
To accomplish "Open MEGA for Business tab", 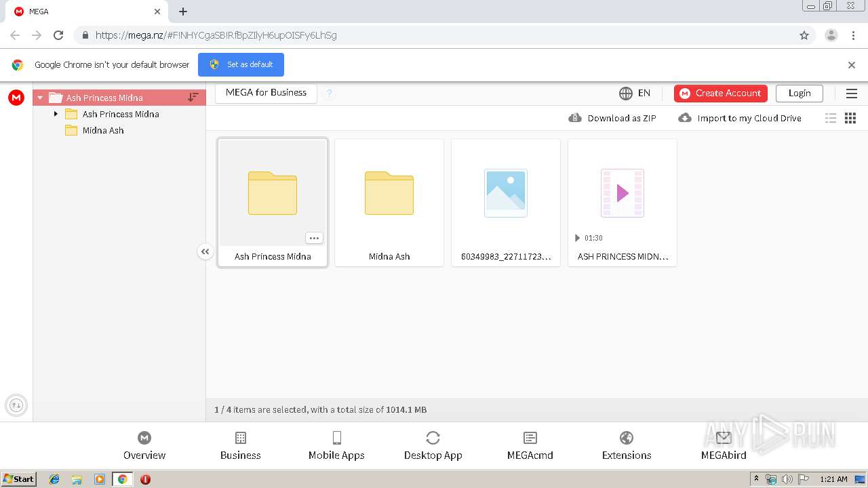I will [x=266, y=93].
